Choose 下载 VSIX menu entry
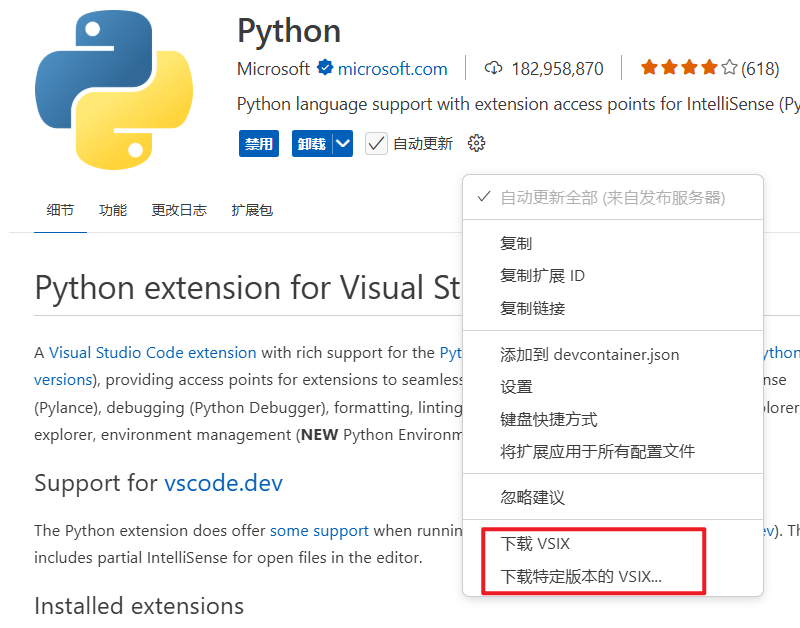Viewport: 800px width, 628px height. [613, 544]
